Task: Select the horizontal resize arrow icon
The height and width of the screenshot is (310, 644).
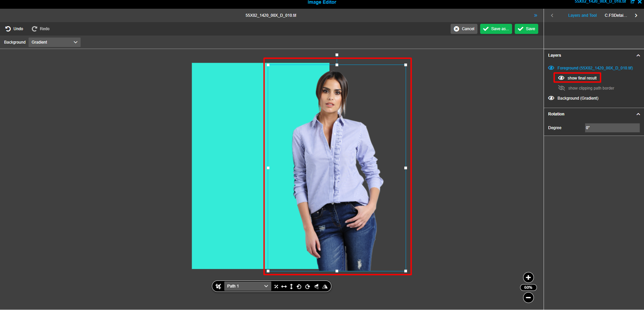Action: pyautogui.click(x=284, y=287)
